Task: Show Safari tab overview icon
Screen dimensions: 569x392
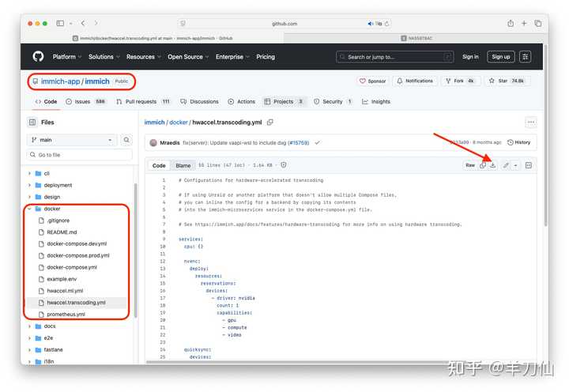Action: [x=538, y=23]
